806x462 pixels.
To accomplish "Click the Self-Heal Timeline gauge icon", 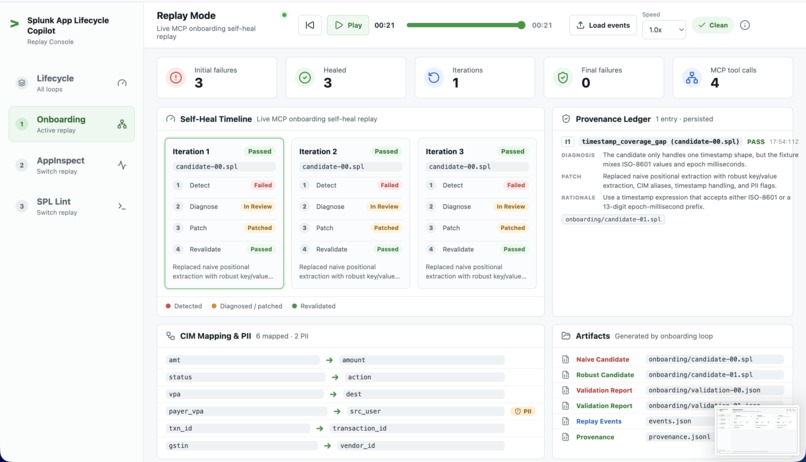I will click(170, 119).
